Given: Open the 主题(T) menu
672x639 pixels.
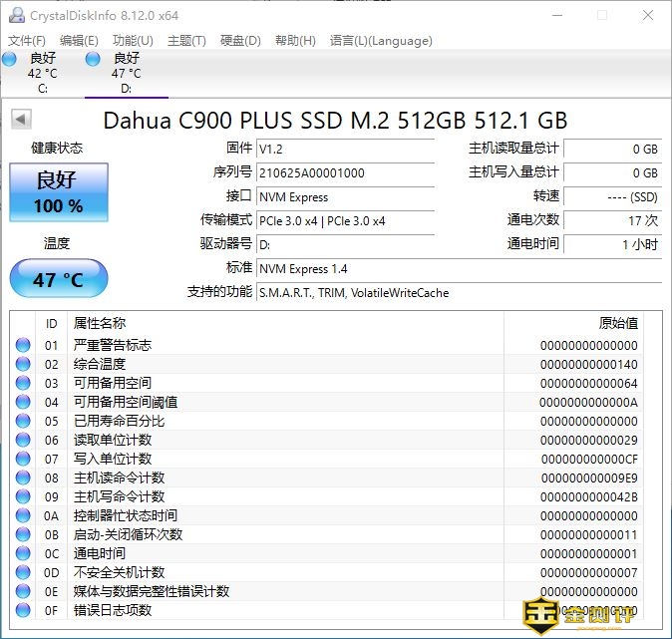Looking at the screenshot, I should [x=186, y=41].
